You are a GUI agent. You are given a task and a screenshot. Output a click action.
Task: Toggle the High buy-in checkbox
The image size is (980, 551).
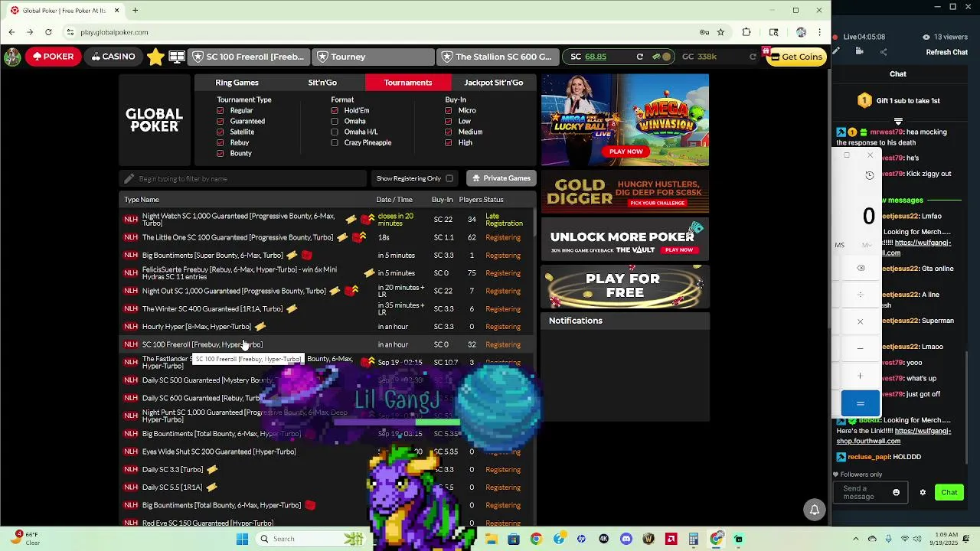[x=449, y=142]
